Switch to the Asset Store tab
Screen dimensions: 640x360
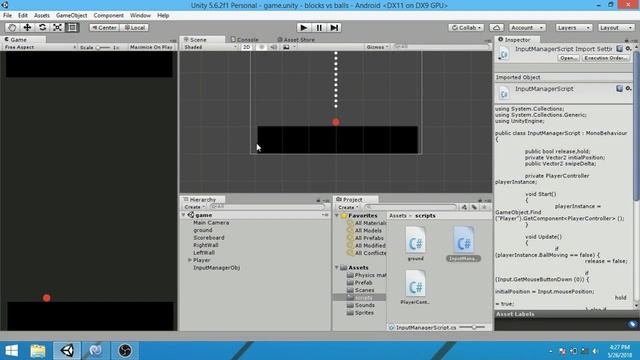296,40
